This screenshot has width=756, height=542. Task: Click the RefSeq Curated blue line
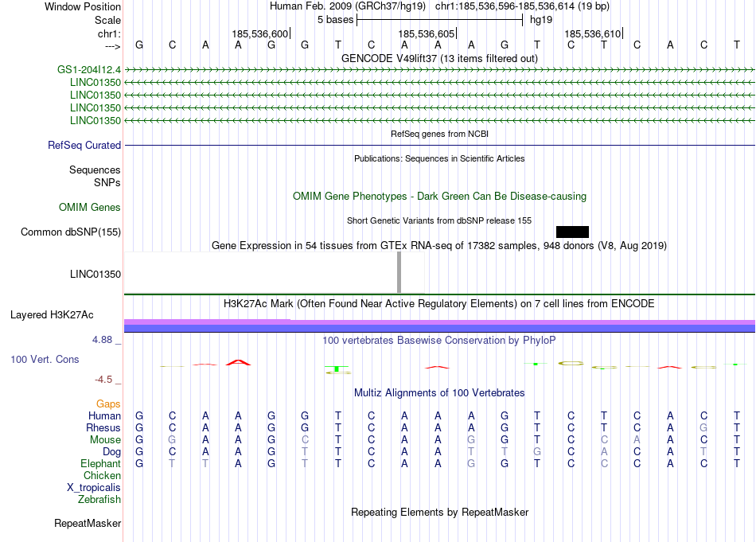[x=439, y=145]
